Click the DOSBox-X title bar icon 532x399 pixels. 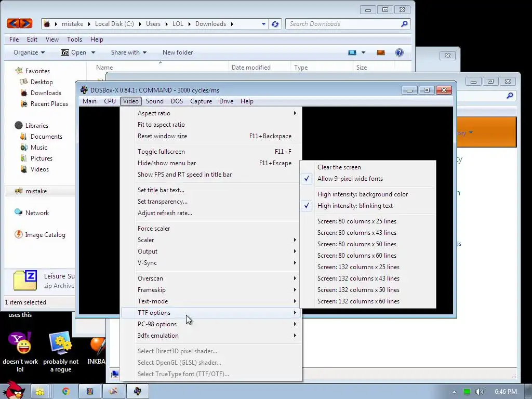tap(84, 90)
